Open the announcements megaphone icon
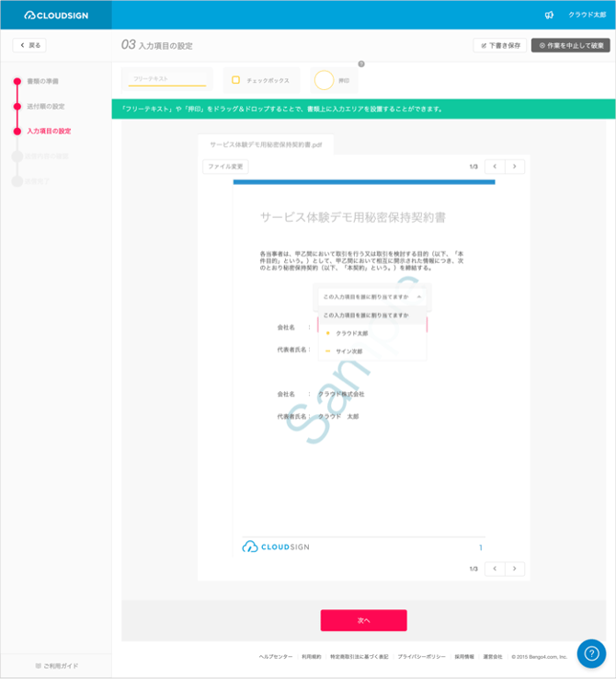 [x=549, y=15]
